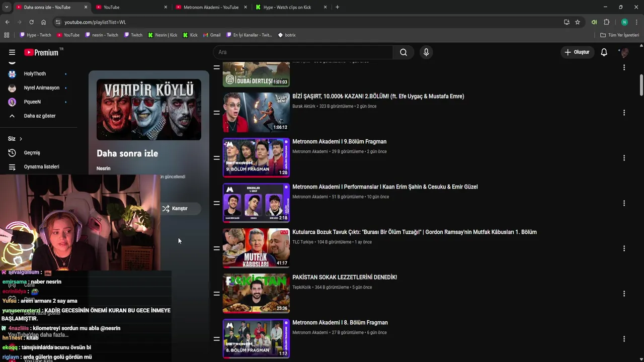Image resolution: width=644 pixels, height=362 pixels.
Task: Open Nesrin | Kick bookmark
Action: tap(163, 35)
